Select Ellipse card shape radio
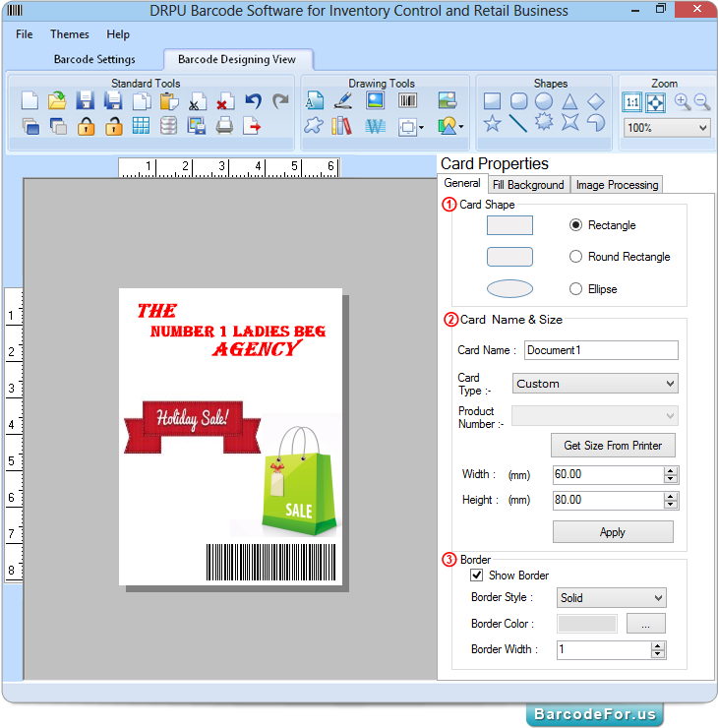This screenshot has height=728, width=718. 575,289
